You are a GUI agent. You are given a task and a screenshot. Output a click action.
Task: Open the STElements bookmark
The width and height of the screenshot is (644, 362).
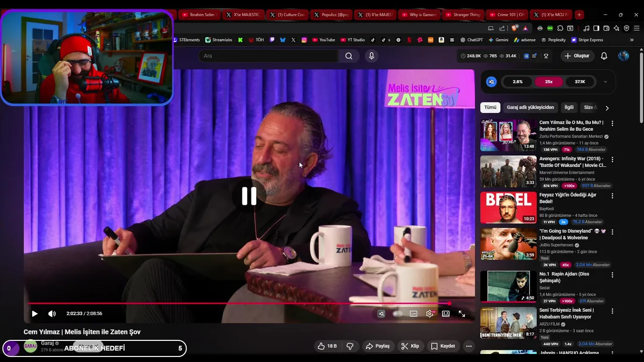[186, 40]
